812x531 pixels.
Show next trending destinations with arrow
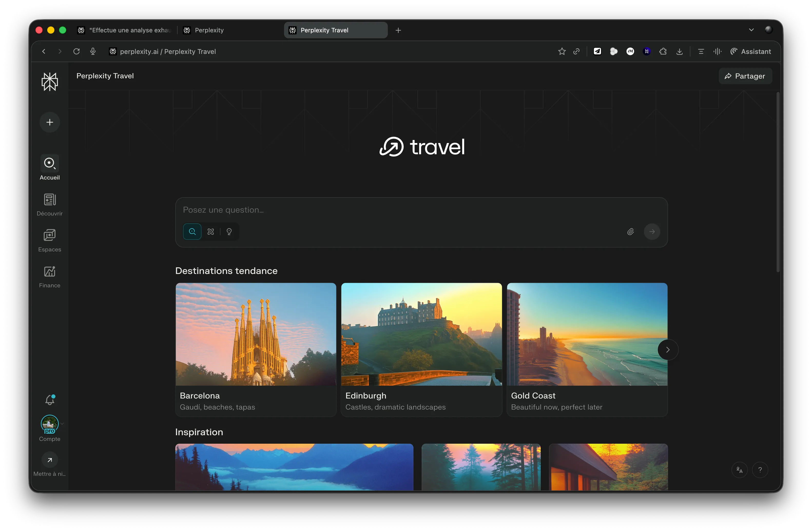(x=668, y=349)
